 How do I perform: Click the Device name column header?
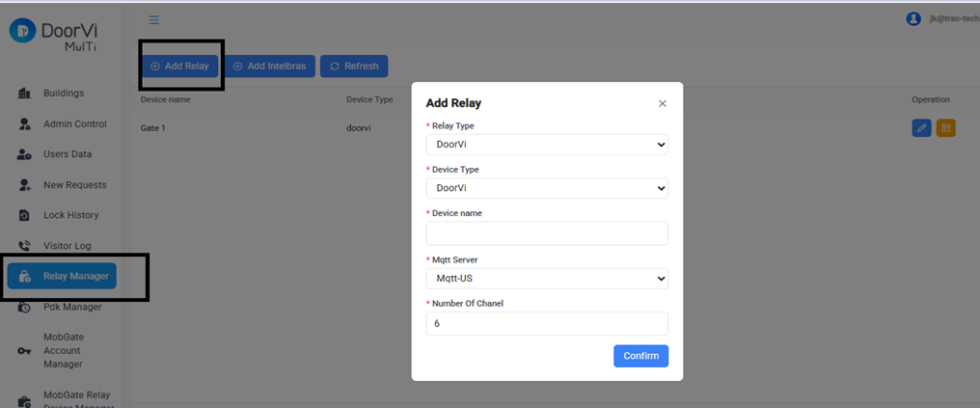(166, 99)
